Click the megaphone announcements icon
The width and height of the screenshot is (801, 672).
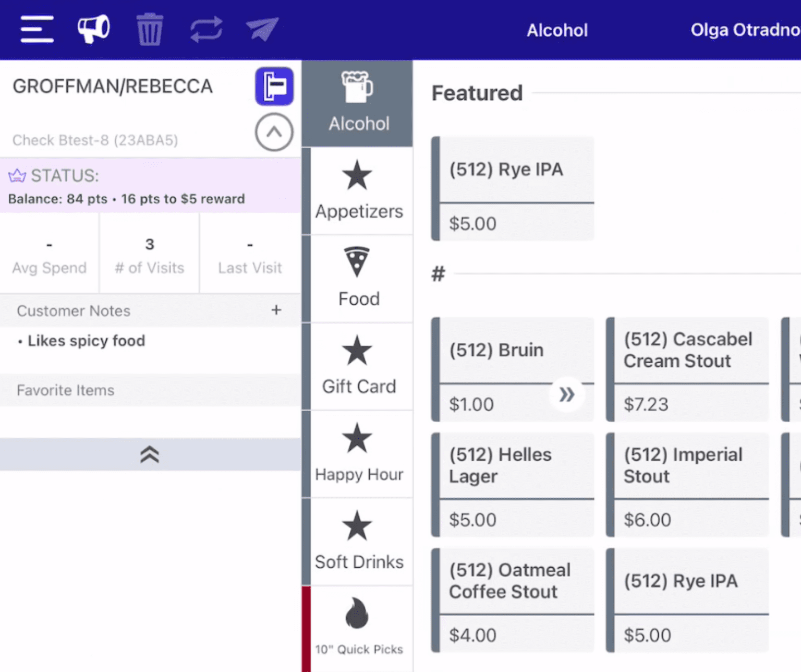click(94, 29)
